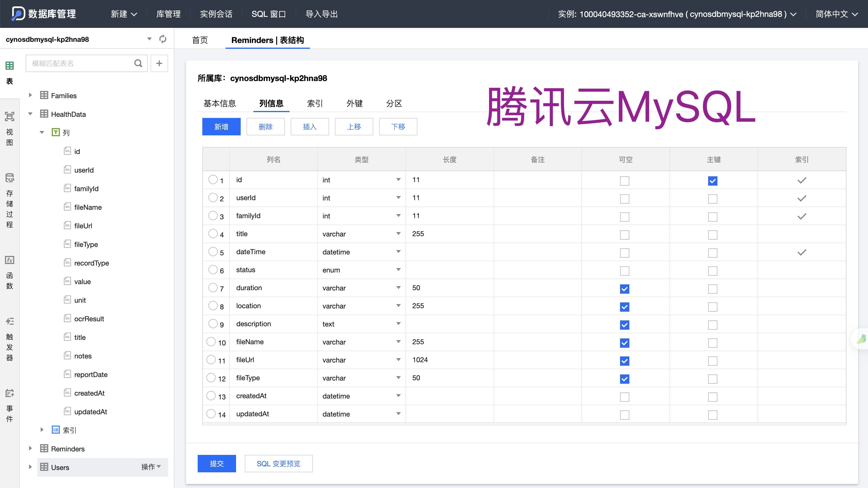Click the floating green assistant icon
The width and height of the screenshot is (868, 488).
[x=861, y=339]
